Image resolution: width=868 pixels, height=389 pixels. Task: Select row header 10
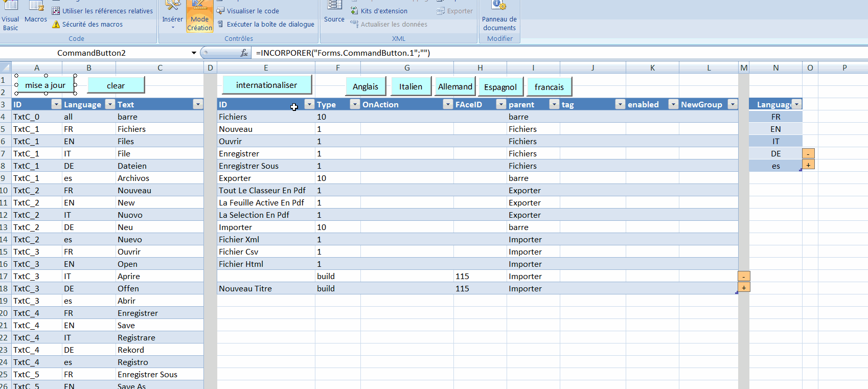(5, 190)
